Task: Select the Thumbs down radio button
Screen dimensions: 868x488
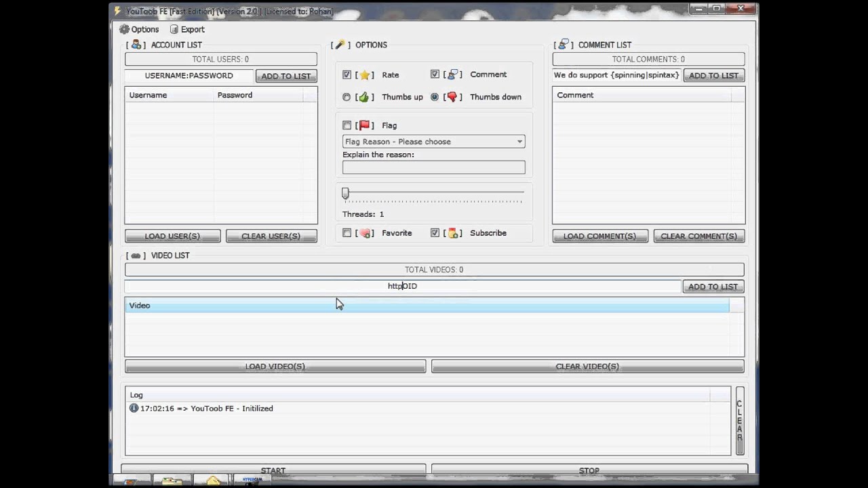Action: pos(435,97)
